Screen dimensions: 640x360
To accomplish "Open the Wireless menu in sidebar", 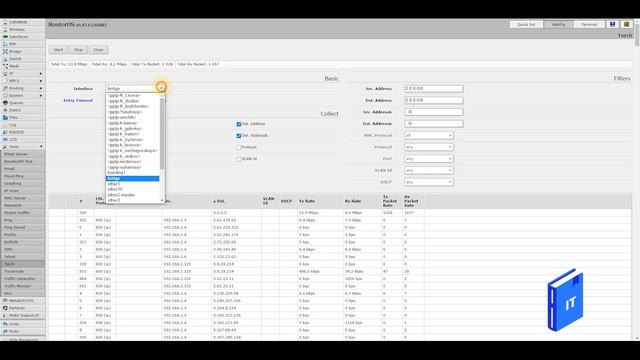I will (x=17, y=29).
